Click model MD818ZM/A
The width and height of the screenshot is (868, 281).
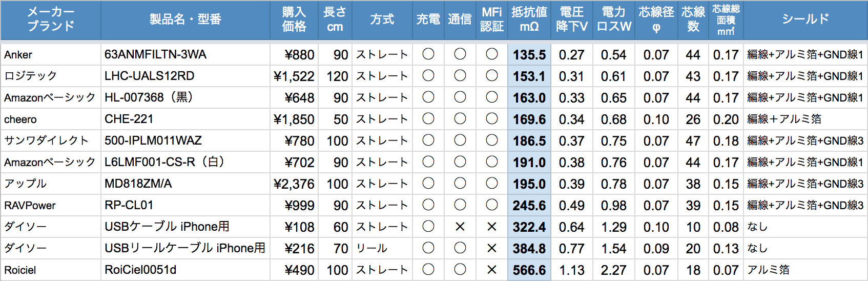point(138,184)
